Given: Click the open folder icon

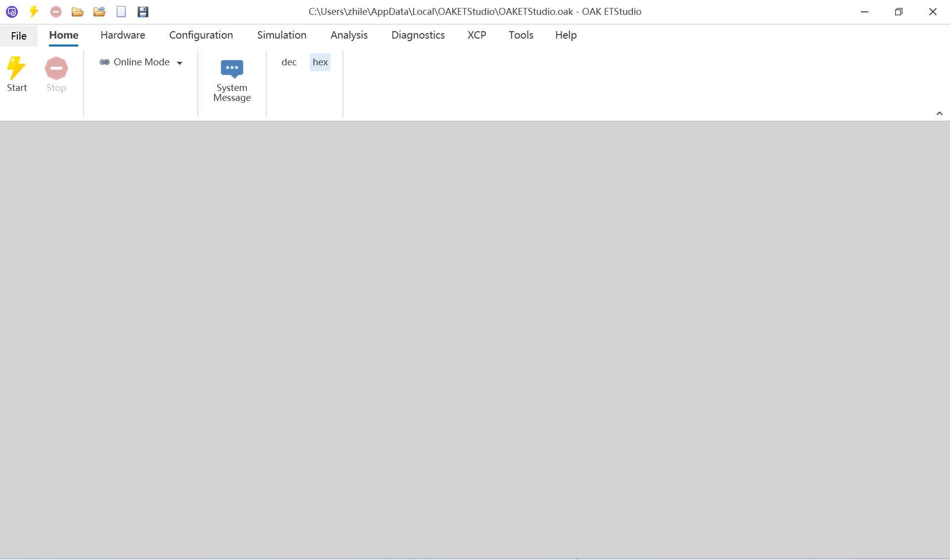Looking at the screenshot, I should tap(77, 11).
